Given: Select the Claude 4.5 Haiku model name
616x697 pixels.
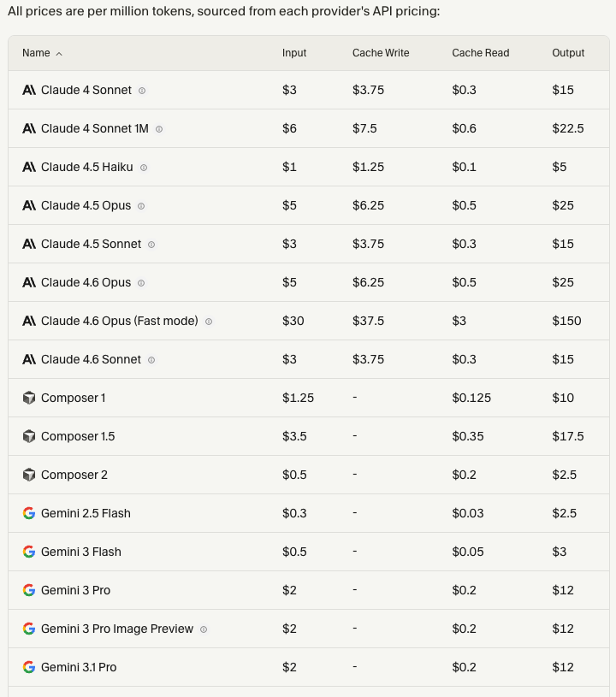Looking at the screenshot, I should tap(86, 167).
